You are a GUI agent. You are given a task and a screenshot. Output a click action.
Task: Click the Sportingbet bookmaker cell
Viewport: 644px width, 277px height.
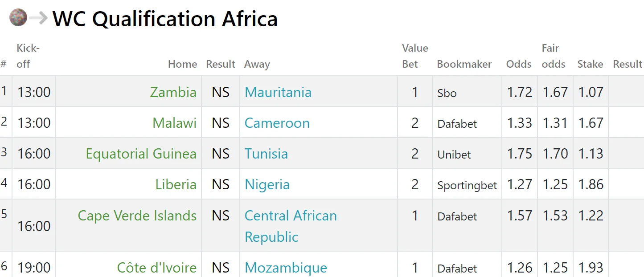tap(467, 185)
